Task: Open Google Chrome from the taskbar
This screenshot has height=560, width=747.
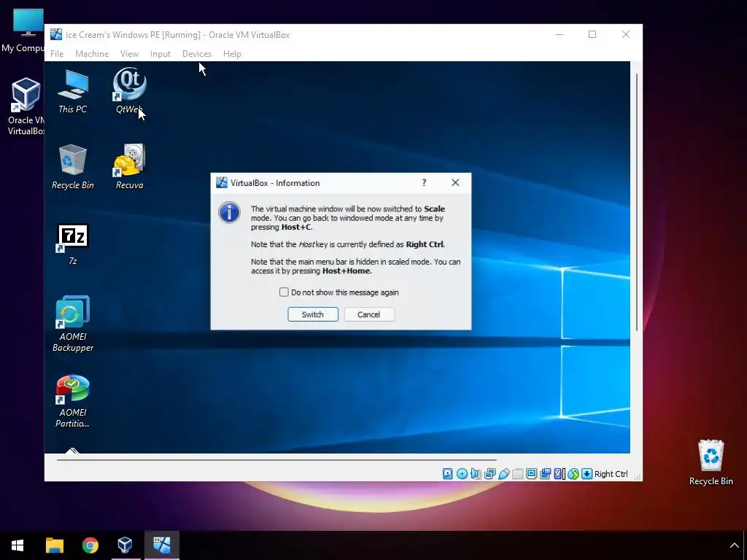Action: click(90, 545)
